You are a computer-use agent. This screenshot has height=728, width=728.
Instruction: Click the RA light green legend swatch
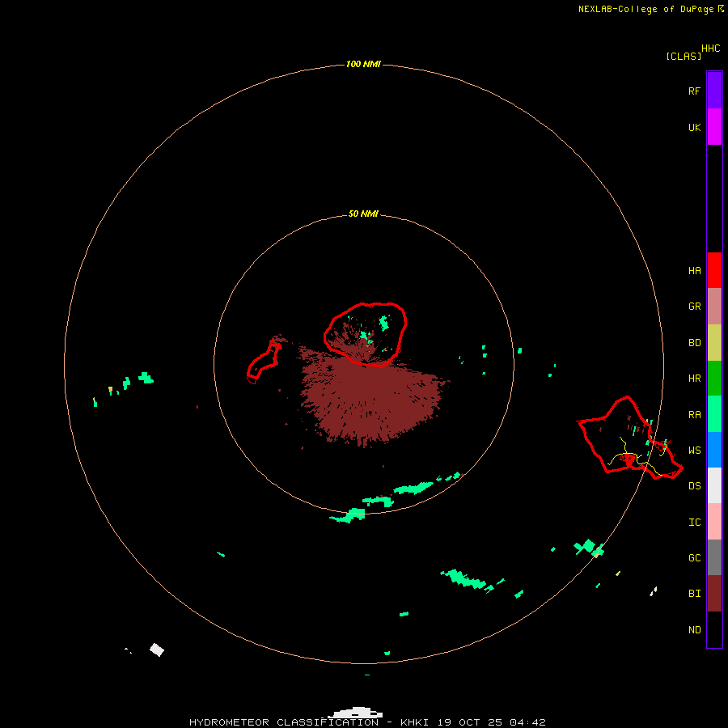[714, 414]
